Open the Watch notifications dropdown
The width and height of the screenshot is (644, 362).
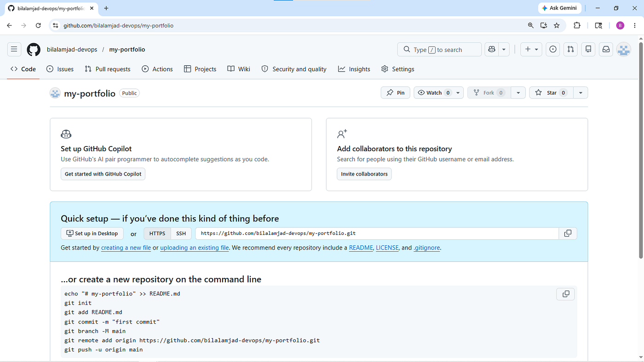point(438,92)
